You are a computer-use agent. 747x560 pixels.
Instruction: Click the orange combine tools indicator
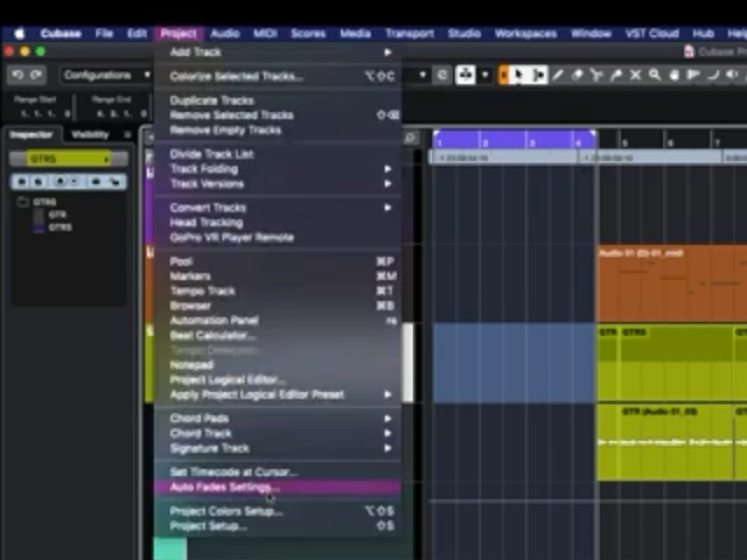click(x=503, y=75)
